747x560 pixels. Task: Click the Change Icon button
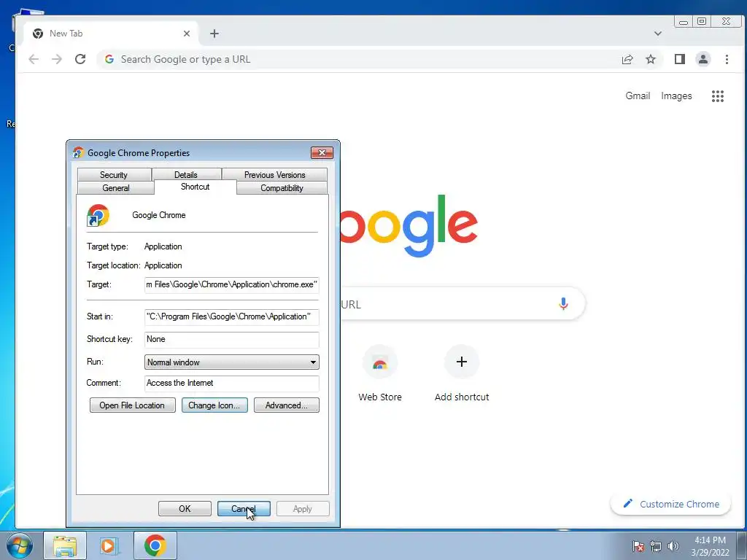click(x=214, y=405)
